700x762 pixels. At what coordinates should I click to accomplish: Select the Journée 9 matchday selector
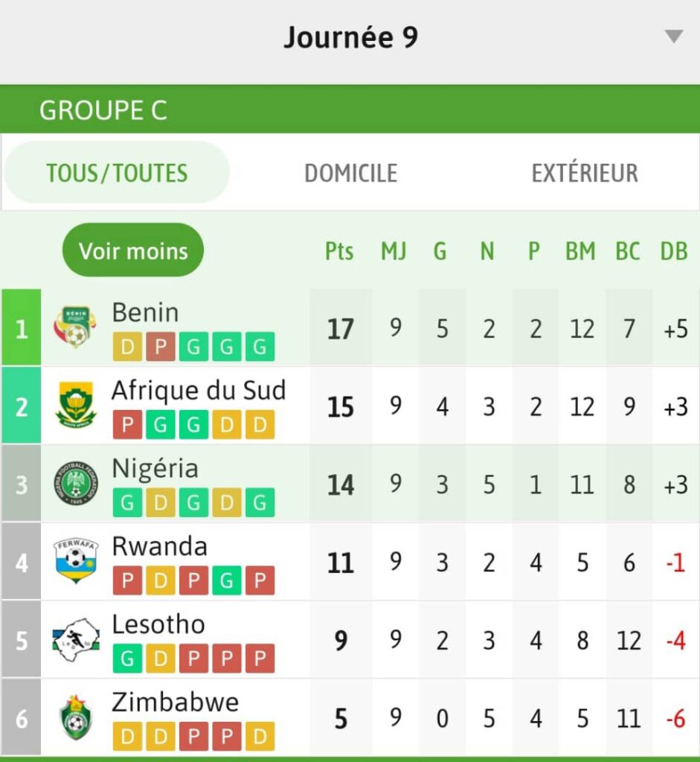pyautogui.click(x=350, y=37)
